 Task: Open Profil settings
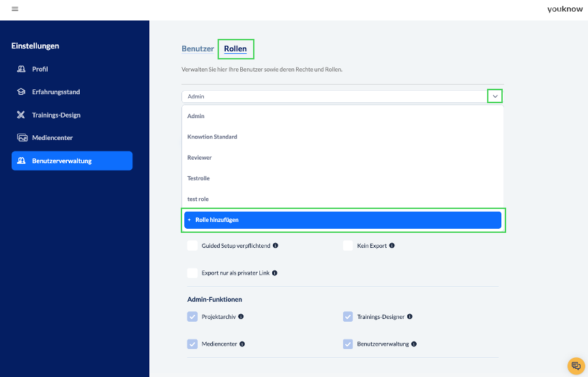tap(72, 69)
